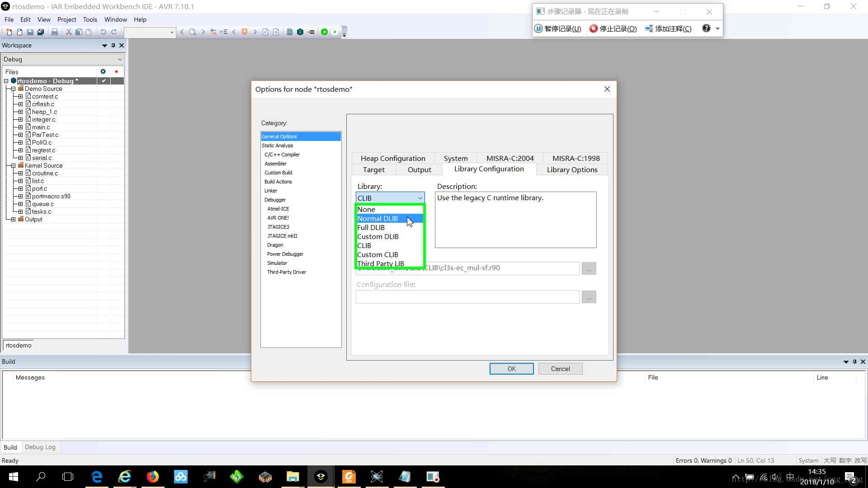Open the Library CLIB combo box

[390, 198]
